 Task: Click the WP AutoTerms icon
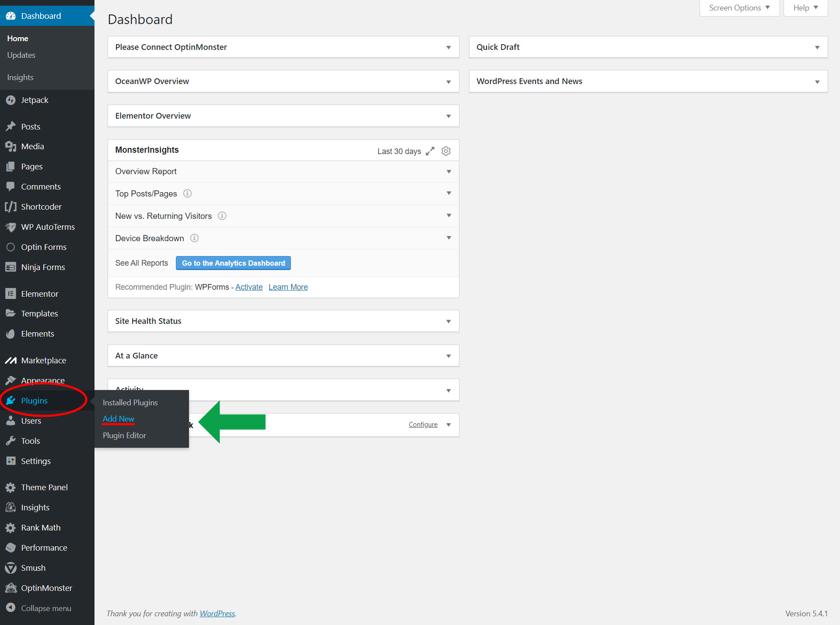coord(10,227)
